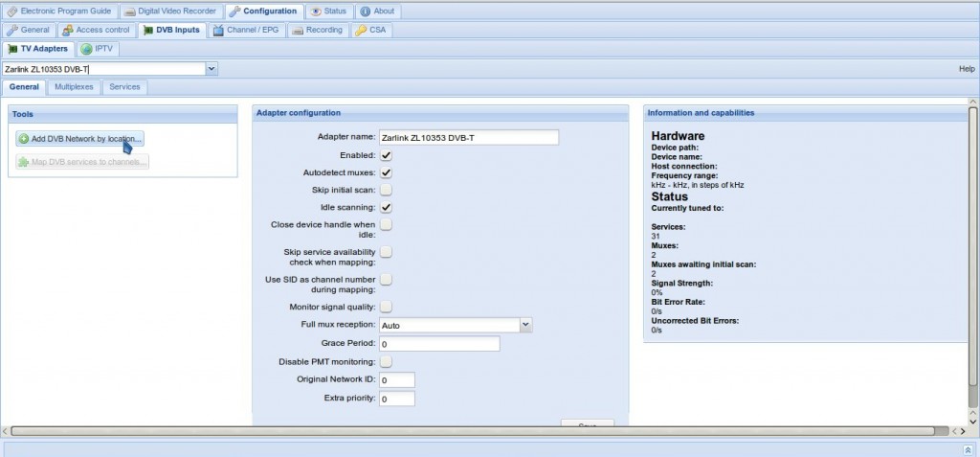Click the Full mux reception Auto field

click(x=449, y=325)
